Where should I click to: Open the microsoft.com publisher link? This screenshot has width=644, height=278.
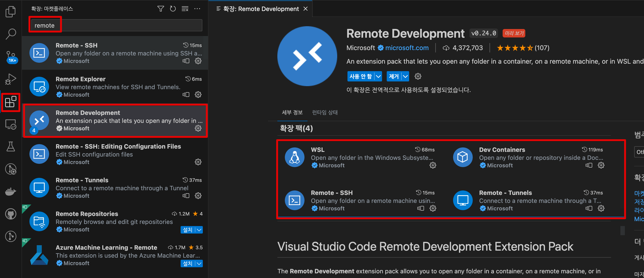(x=407, y=48)
